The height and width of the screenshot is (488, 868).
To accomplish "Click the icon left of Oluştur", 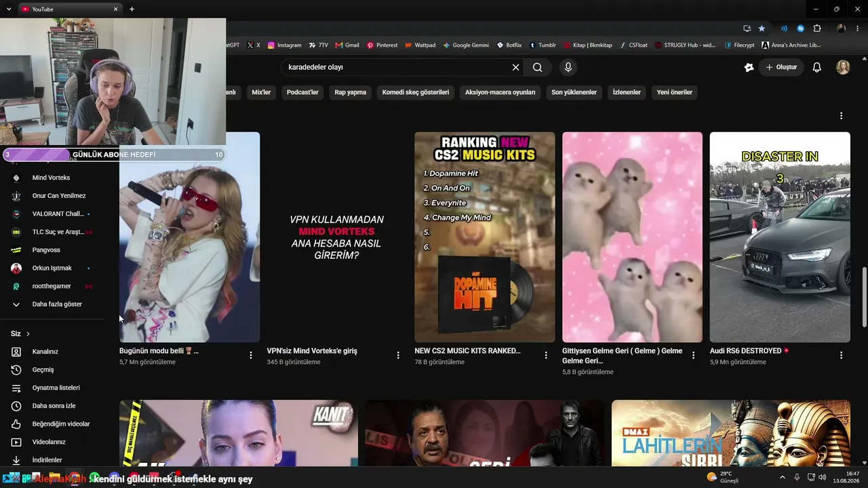I will 749,67.
